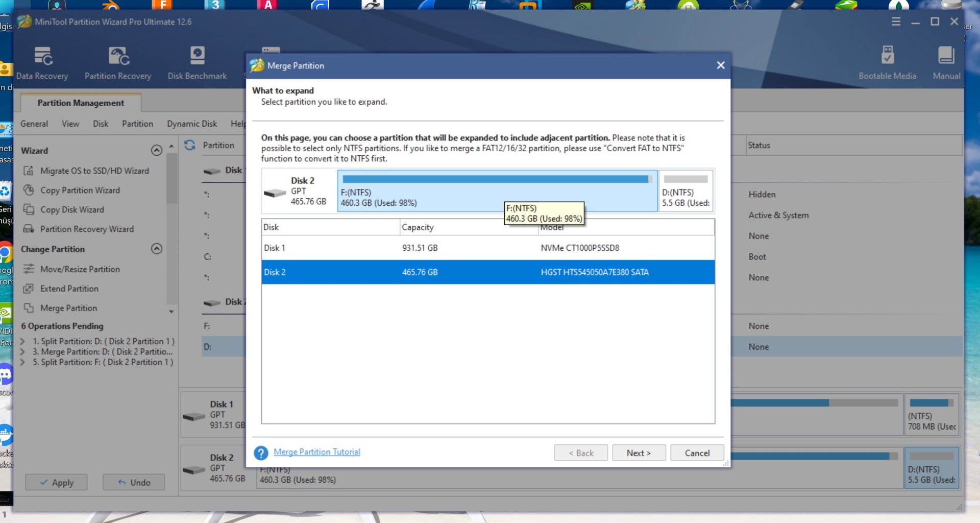Viewport: 980px width, 523px height.
Task: Select F:(NTFS) 460.3 GB partition in dialog
Action: [x=498, y=191]
